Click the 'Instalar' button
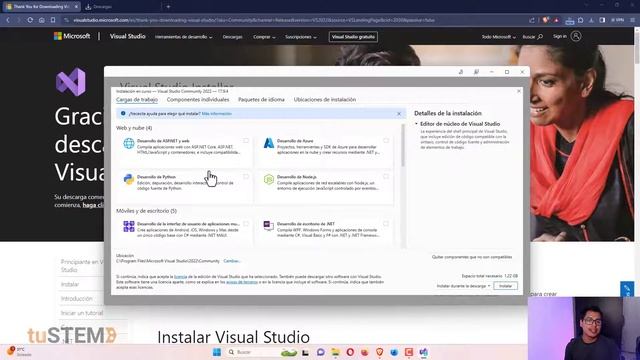 click(505, 286)
